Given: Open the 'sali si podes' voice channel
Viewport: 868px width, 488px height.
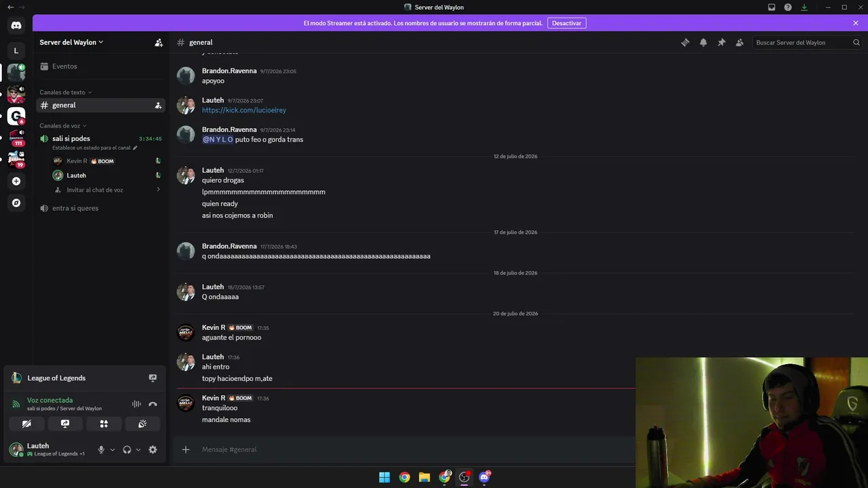Looking at the screenshot, I should pyautogui.click(x=71, y=138).
